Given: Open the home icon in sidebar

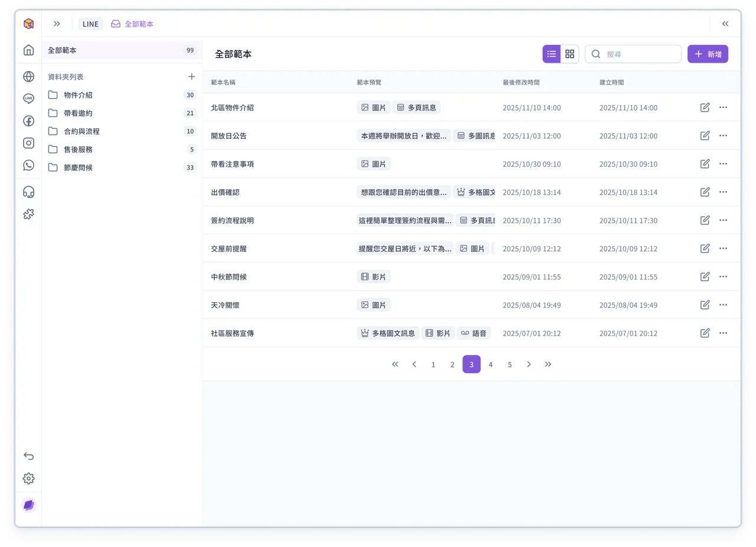Looking at the screenshot, I should tap(28, 50).
